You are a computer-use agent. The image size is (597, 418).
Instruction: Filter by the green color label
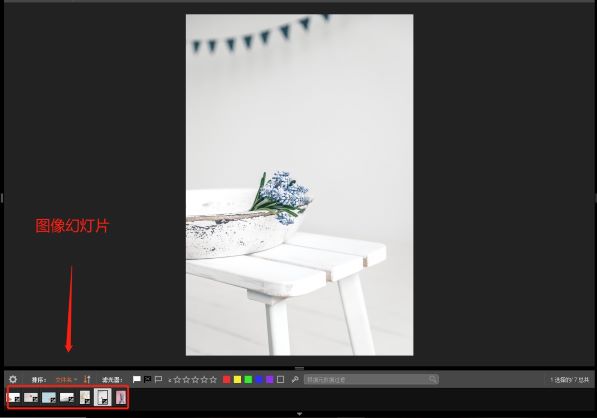coord(248,380)
